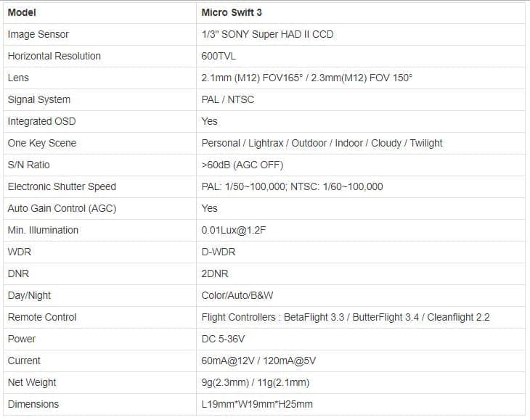Select the S/N Ratio >60dB value
The width and height of the screenshot is (530, 420).
[x=242, y=165]
